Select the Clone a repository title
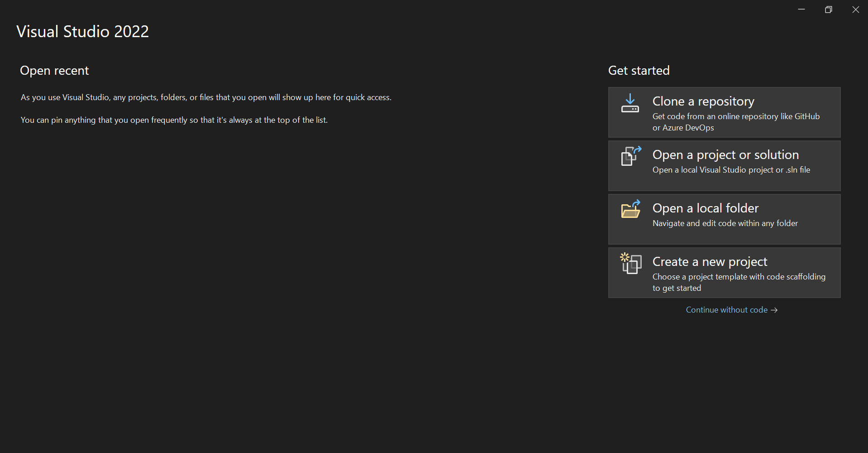 coord(703,101)
